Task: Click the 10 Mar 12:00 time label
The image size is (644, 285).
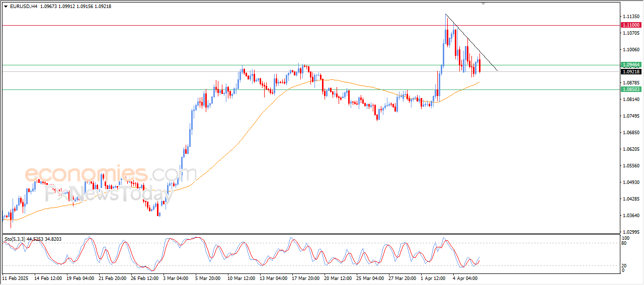Action: coord(241,277)
